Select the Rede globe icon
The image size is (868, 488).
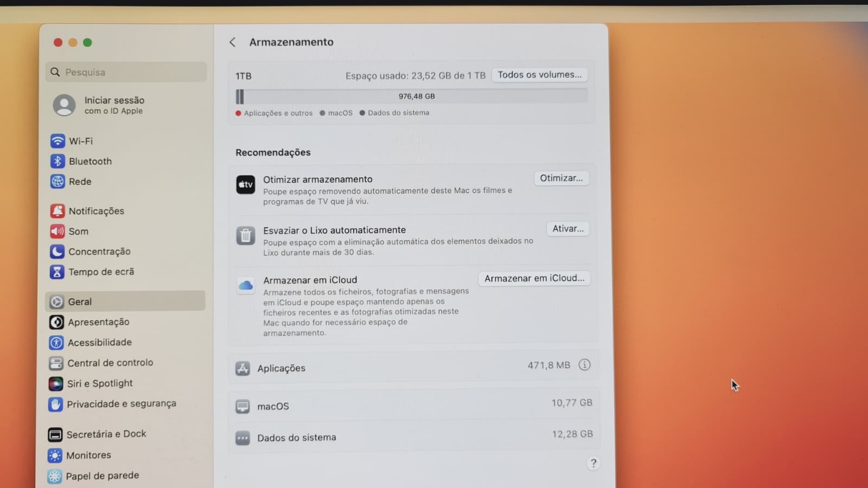coord(58,181)
